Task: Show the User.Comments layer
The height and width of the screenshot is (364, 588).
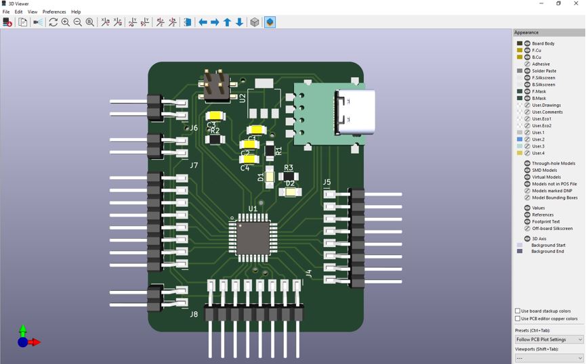Action: click(527, 112)
